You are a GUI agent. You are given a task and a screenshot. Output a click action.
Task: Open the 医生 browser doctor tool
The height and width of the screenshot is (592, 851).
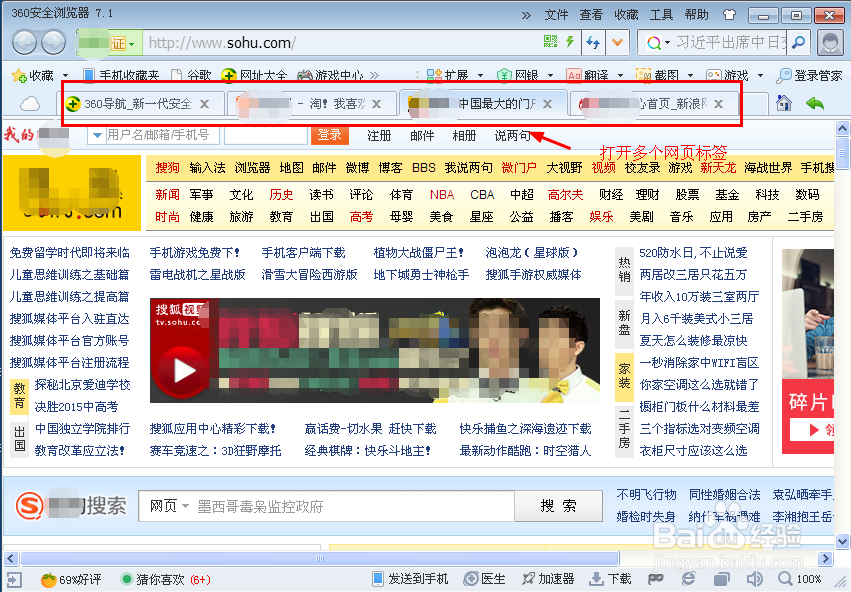pos(485,579)
